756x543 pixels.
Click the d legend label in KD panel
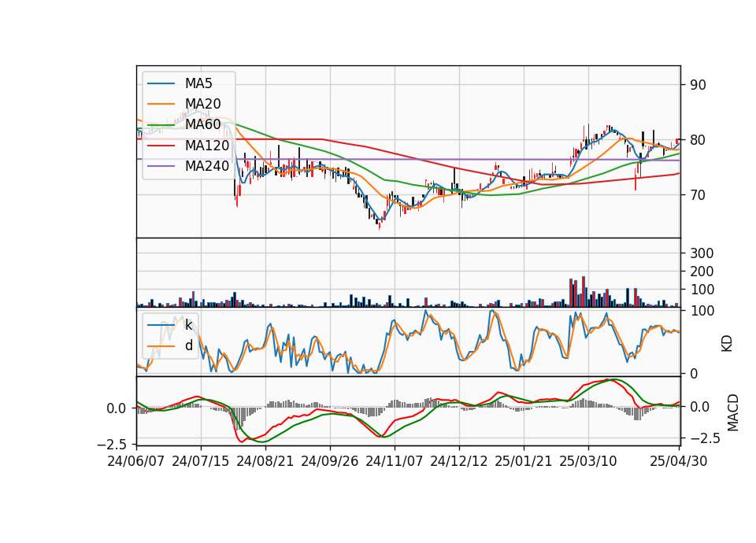click(188, 345)
